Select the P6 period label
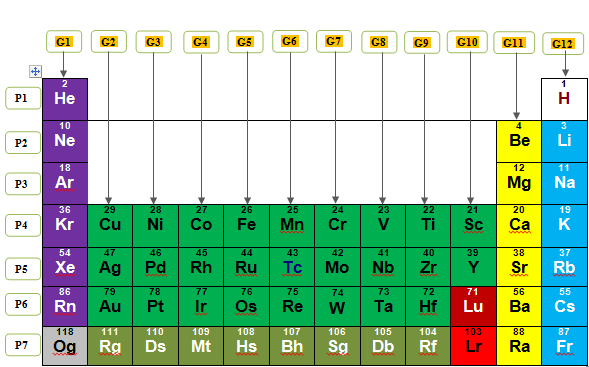The width and height of the screenshot is (589, 367). (23, 304)
